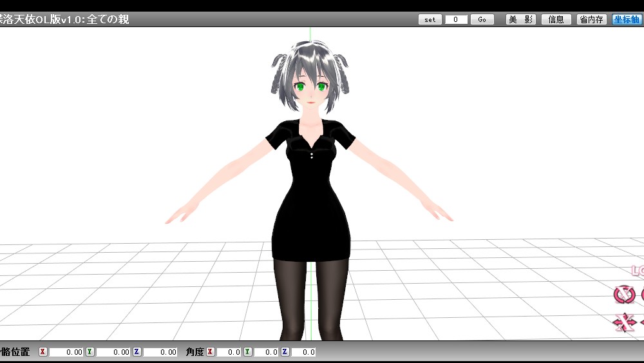Viewport: 644px width, 363px height.
Task: Toggle the 坐标轴 axis display button
Action: [x=627, y=19]
